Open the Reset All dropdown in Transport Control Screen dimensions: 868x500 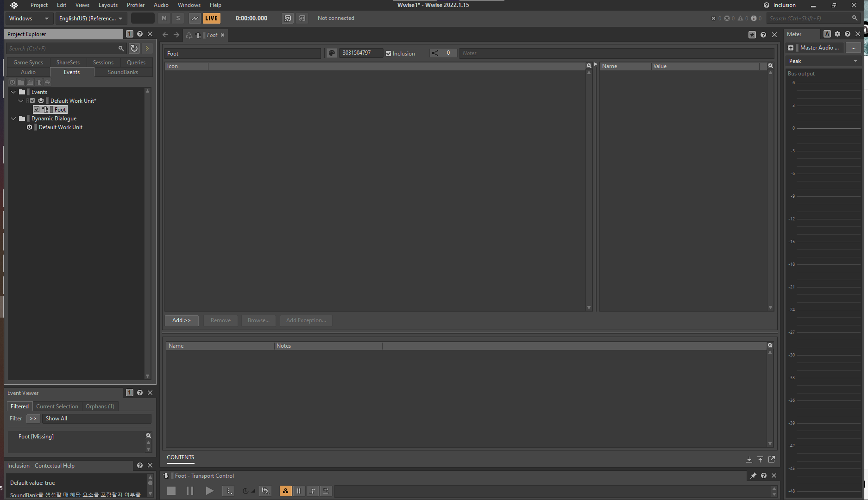point(265,491)
